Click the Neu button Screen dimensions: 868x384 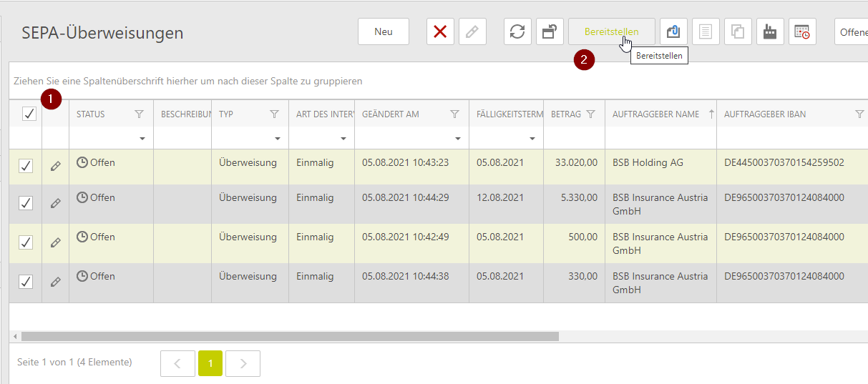[384, 31]
